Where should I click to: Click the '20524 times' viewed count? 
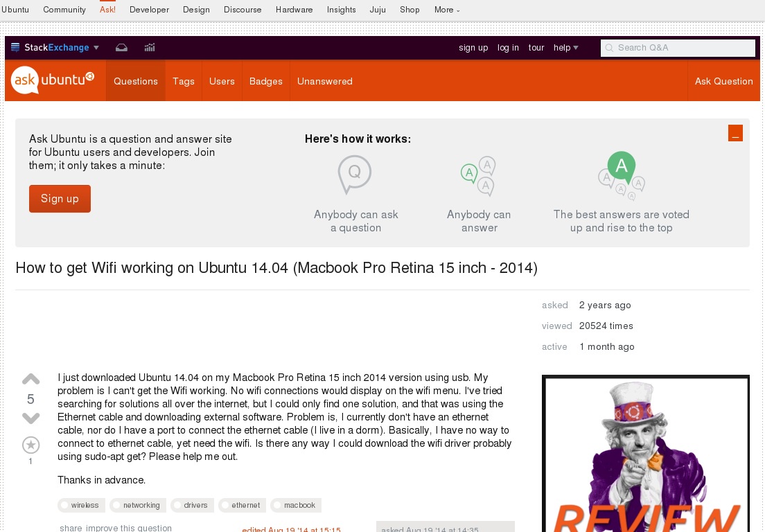point(606,326)
